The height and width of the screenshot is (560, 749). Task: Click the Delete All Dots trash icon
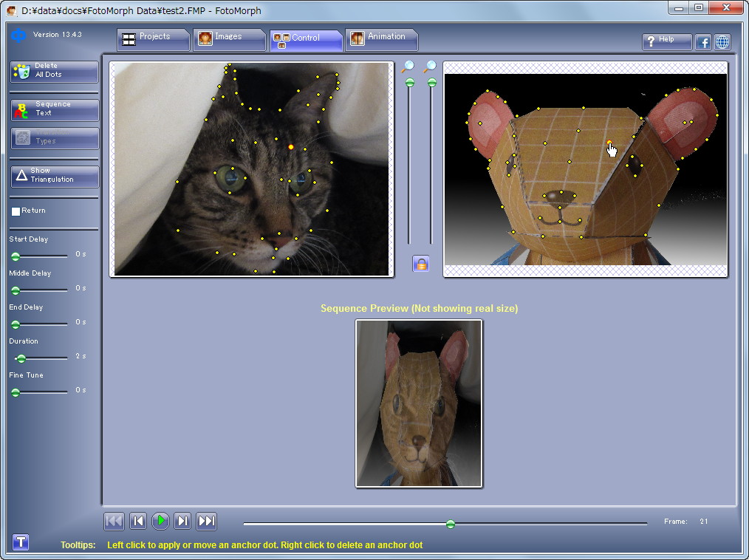point(21,72)
